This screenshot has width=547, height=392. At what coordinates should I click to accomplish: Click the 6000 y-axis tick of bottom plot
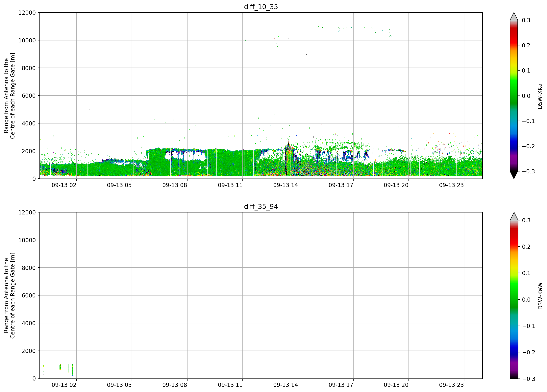tap(29, 295)
